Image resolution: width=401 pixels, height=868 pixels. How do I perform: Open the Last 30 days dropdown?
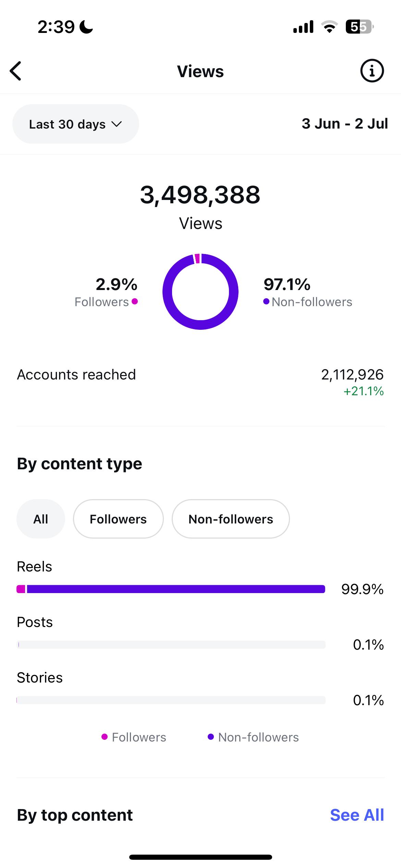point(76,124)
